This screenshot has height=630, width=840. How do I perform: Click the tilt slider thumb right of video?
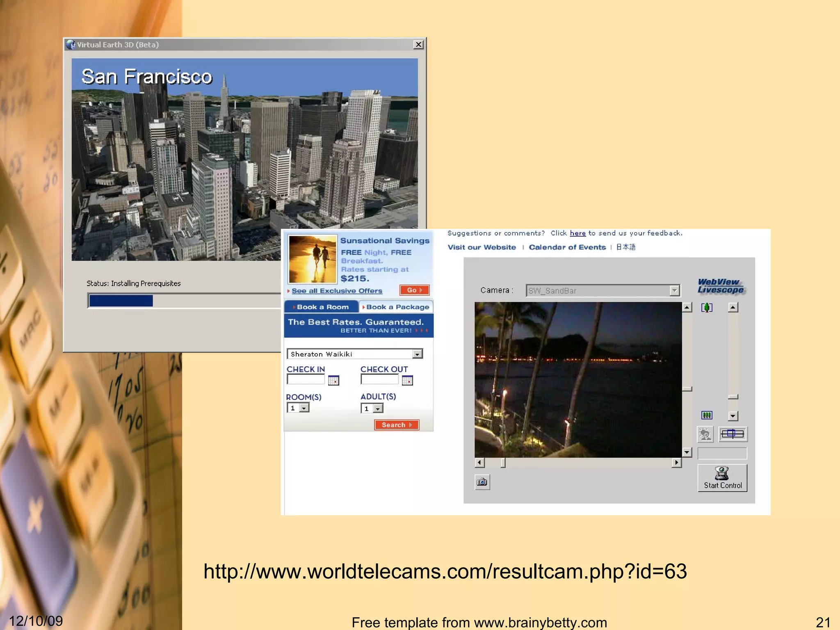tap(687, 388)
